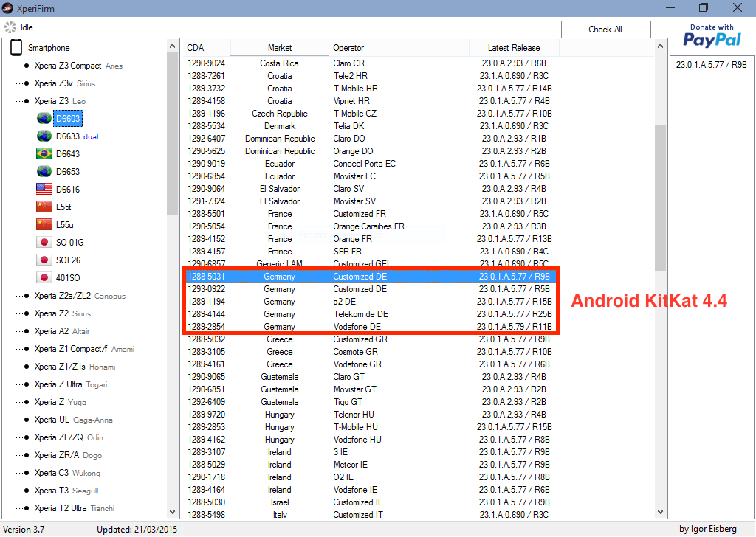Sort by the Operator column header
Screen dimensions: 756x537
[x=399, y=48]
